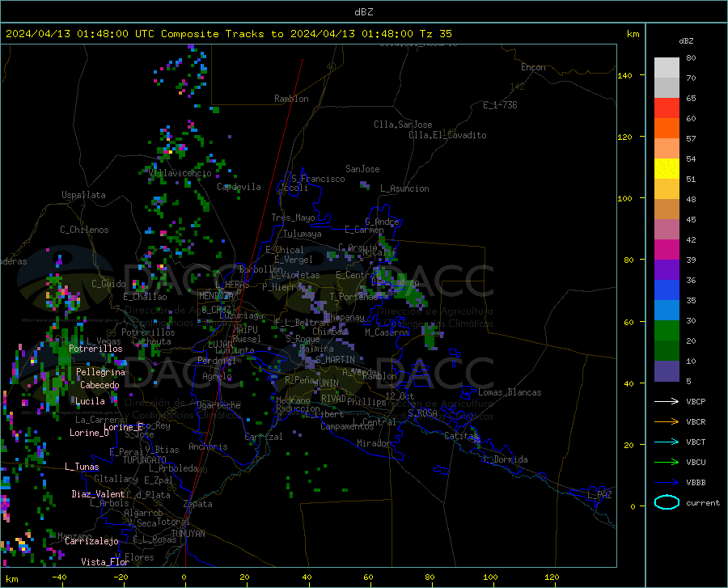Click the Uspallata map label
Image resolution: width=728 pixels, height=588 pixels.
83,195
